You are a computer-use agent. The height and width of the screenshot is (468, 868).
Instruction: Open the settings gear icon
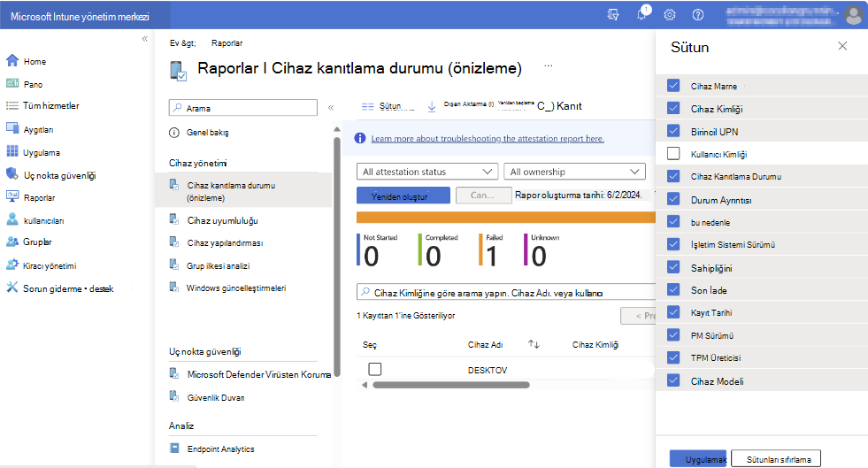pos(670,14)
